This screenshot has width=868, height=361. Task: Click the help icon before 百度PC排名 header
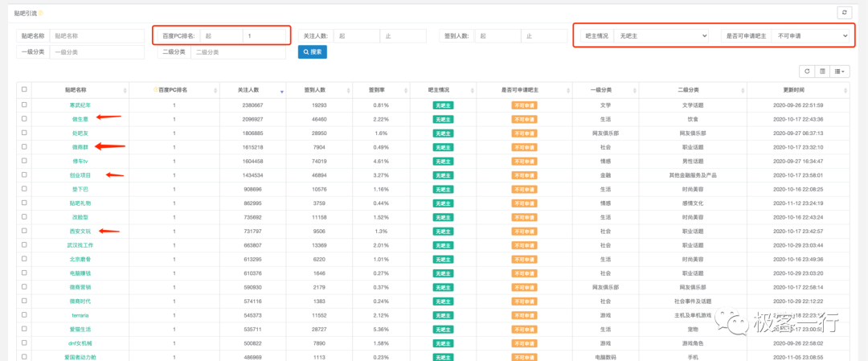coord(156,90)
